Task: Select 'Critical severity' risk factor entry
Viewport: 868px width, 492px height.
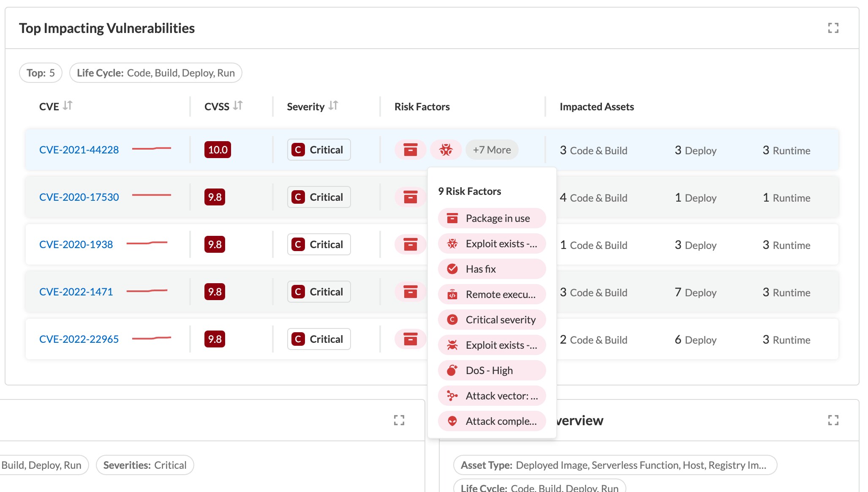Action: pyautogui.click(x=492, y=320)
